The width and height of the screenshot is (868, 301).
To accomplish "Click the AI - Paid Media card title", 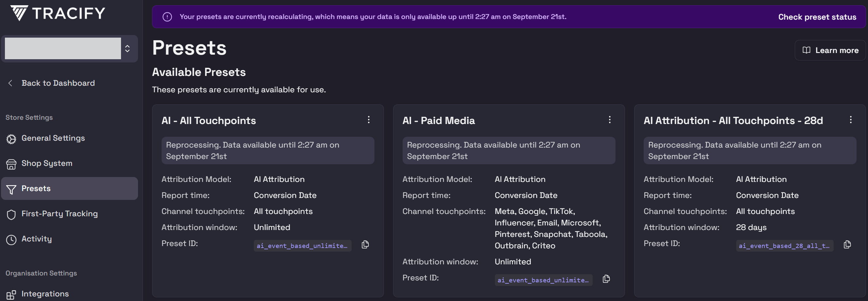I will click(x=438, y=121).
